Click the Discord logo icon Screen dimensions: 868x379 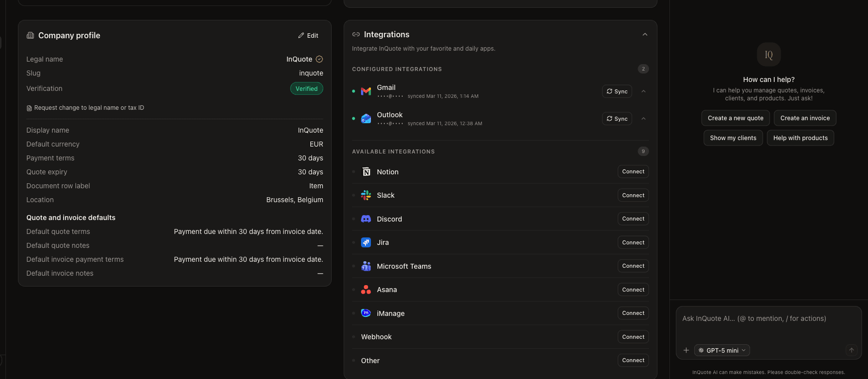(x=366, y=219)
